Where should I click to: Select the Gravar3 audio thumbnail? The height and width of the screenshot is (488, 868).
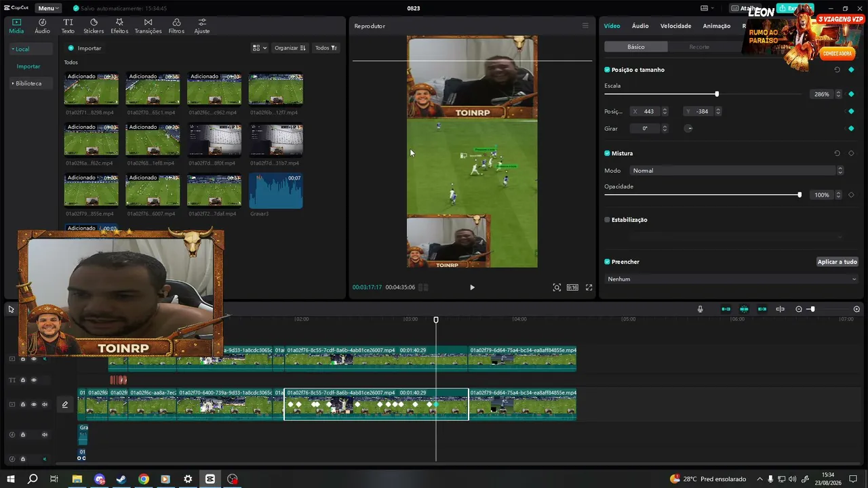click(276, 190)
